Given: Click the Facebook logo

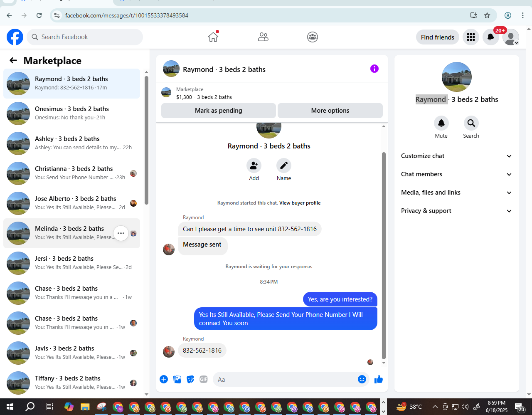Looking at the screenshot, I should [x=15, y=37].
